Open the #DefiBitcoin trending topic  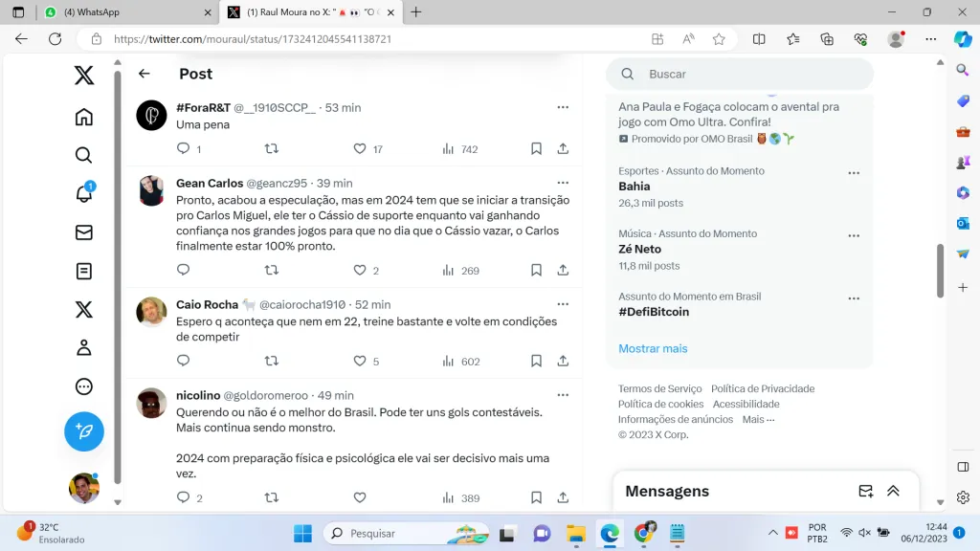(x=654, y=312)
